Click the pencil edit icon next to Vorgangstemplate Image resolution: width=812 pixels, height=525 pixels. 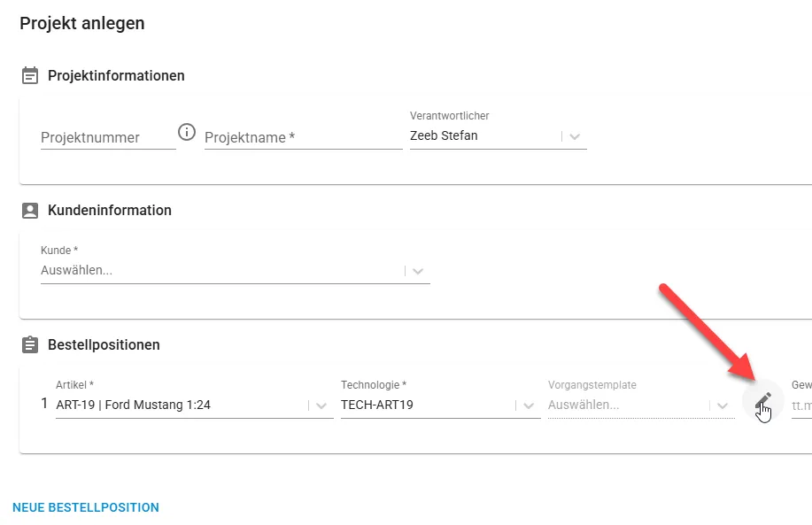(x=762, y=400)
